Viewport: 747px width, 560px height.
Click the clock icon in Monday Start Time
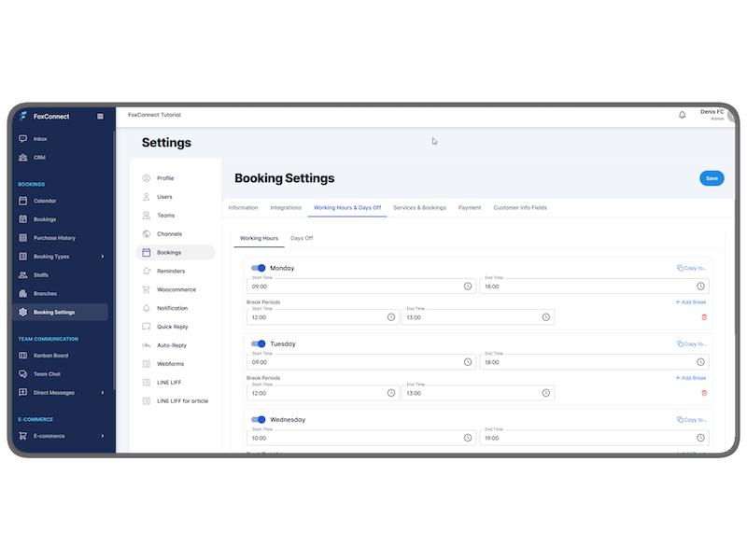click(x=468, y=287)
